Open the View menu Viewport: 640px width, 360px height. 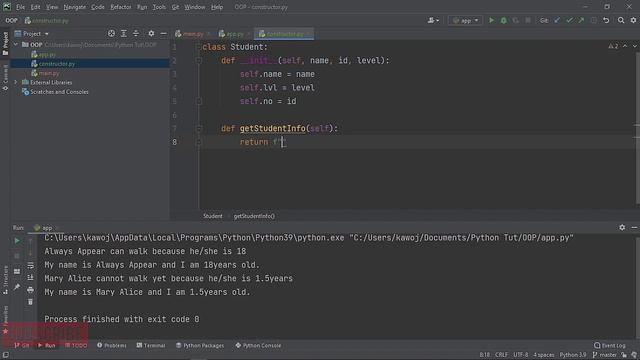pos(52,7)
